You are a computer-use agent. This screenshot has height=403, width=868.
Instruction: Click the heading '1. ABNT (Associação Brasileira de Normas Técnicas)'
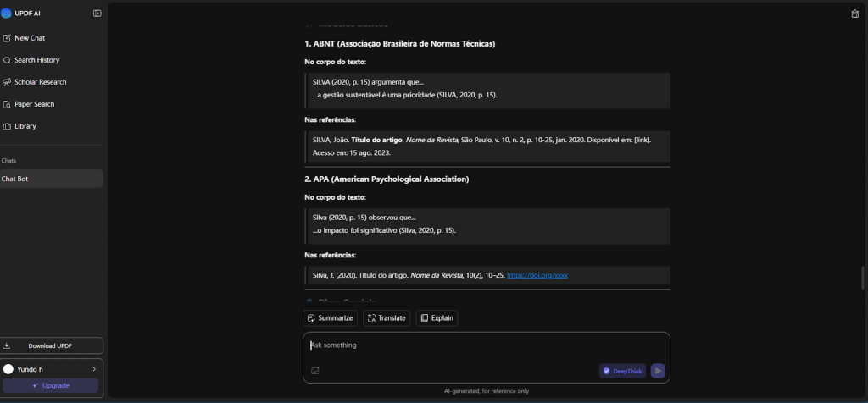click(400, 44)
